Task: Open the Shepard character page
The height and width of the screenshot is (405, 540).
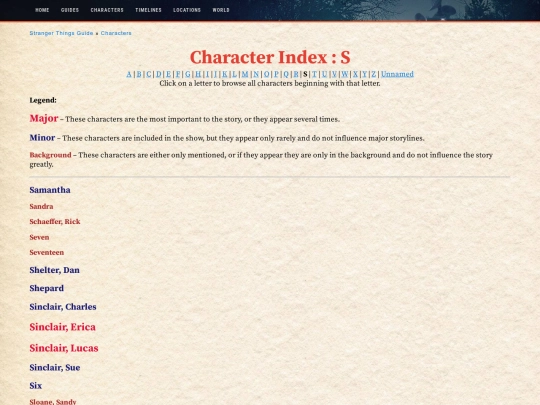Action: click(46, 288)
